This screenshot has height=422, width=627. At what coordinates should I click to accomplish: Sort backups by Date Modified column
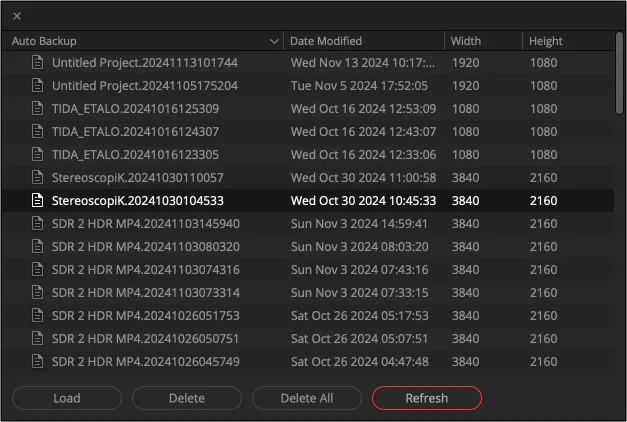[x=326, y=41]
